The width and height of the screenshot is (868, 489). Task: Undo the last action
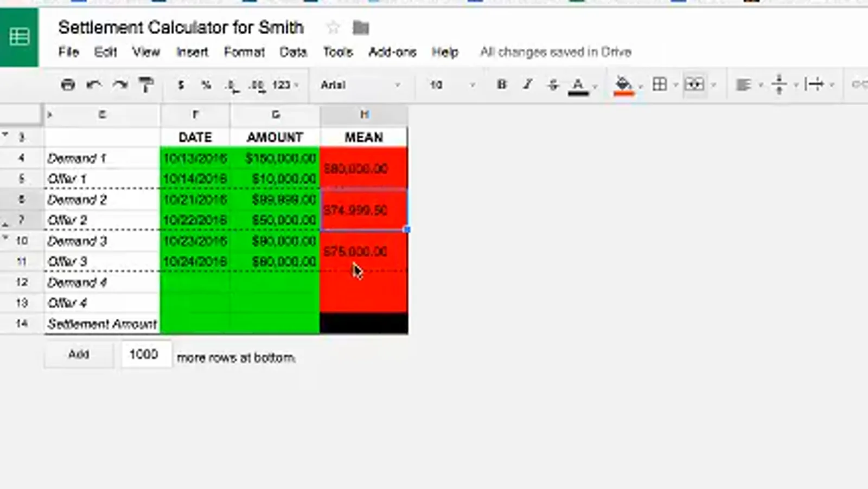pos(94,85)
